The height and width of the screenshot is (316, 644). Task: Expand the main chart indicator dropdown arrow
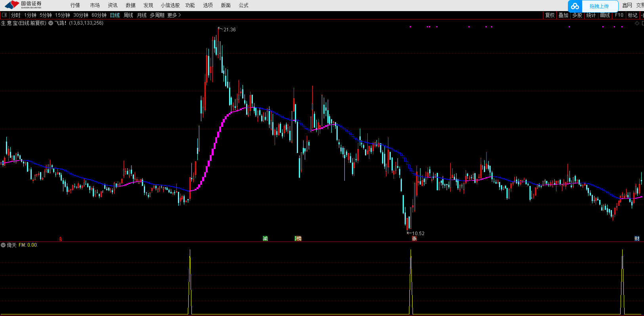(x=51, y=23)
